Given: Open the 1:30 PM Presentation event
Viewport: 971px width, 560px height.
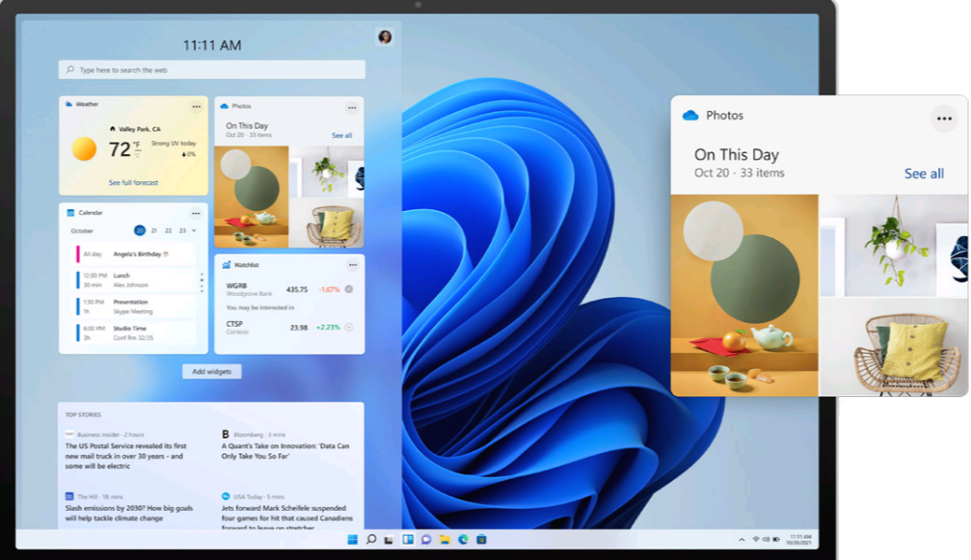Looking at the screenshot, I should (134, 307).
